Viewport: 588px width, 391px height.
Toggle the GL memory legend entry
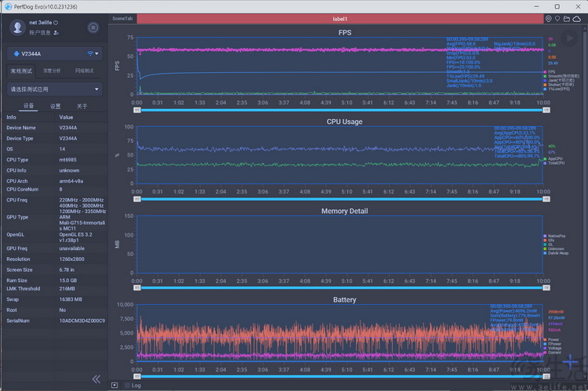click(x=548, y=244)
